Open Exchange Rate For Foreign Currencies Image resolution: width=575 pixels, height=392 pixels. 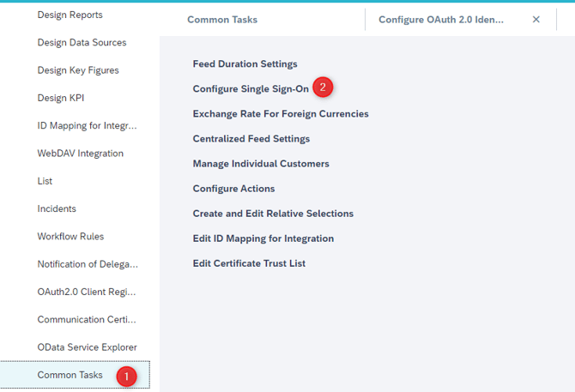click(281, 114)
